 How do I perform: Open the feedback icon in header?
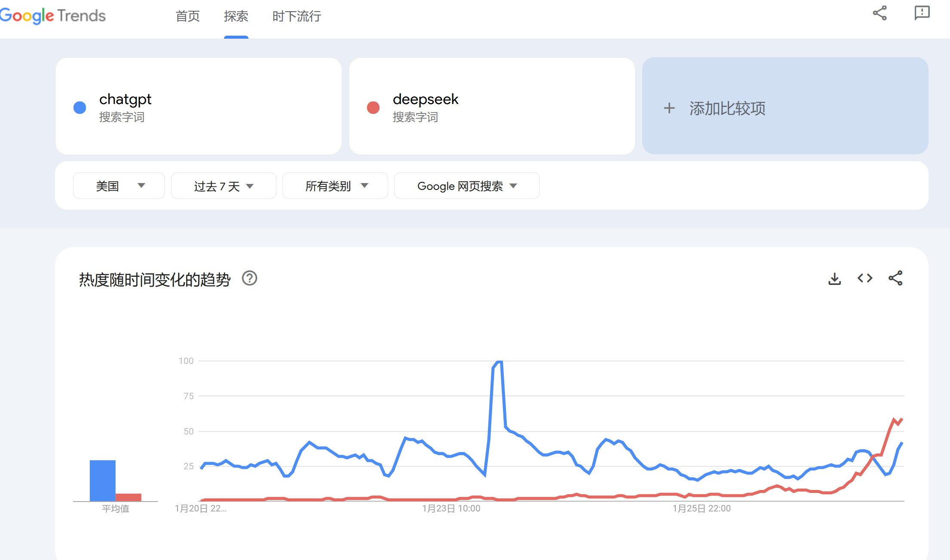922,13
